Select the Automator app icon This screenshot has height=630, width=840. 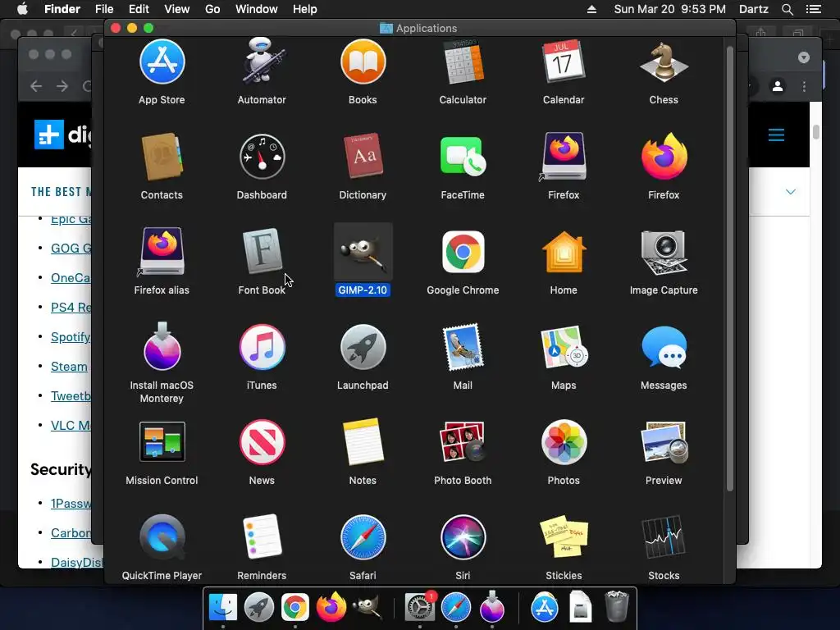point(262,61)
